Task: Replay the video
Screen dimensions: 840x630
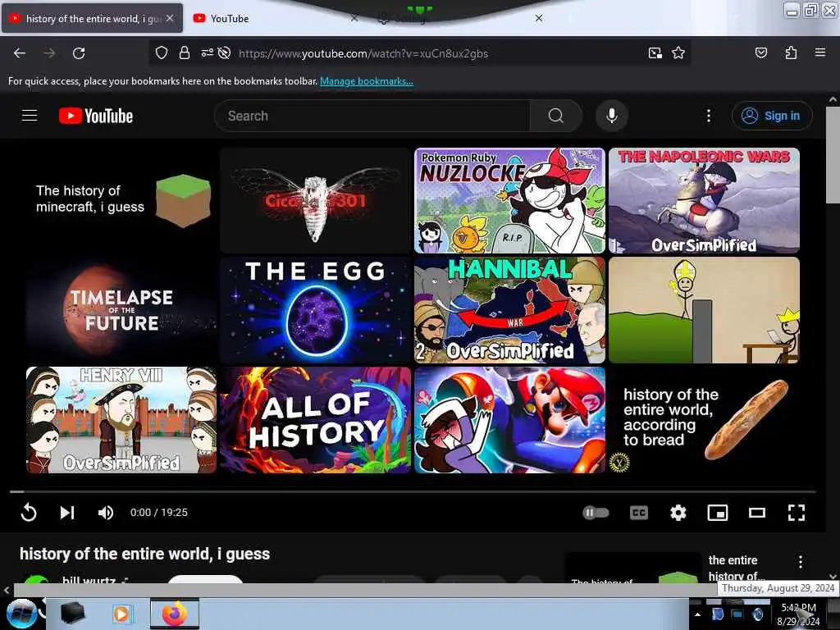Action: [x=29, y=513]
